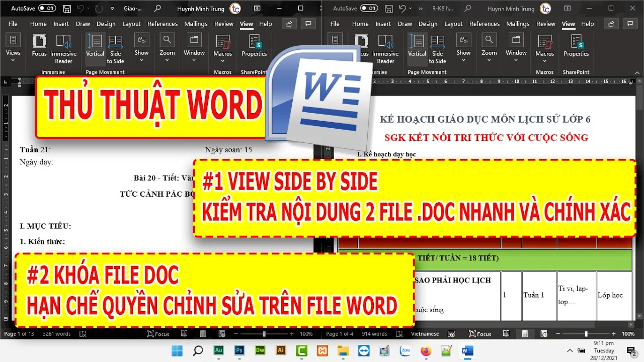
Task: Select Side to Side page movement in left window
Action: pyautogui.click(x=115, y=49)
